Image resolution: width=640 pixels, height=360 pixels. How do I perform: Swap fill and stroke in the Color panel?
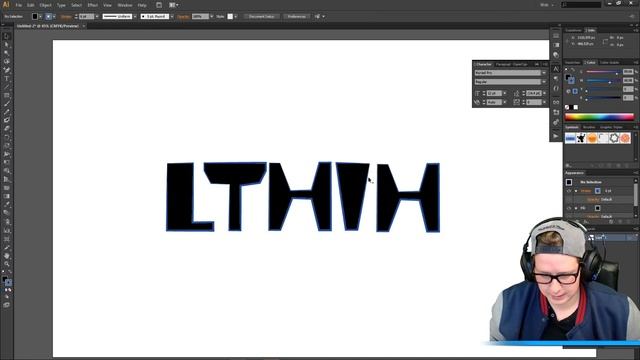[x=573, y=71]
